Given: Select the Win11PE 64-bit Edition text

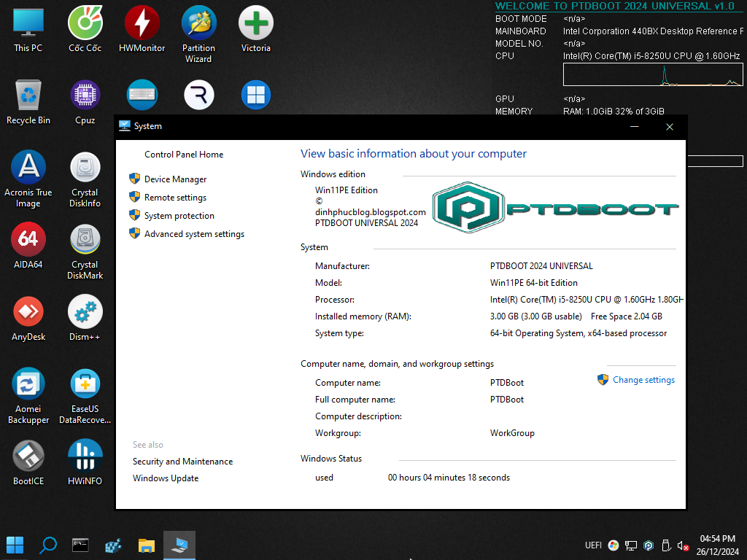Looking at the screenshot, I should 533,283.
